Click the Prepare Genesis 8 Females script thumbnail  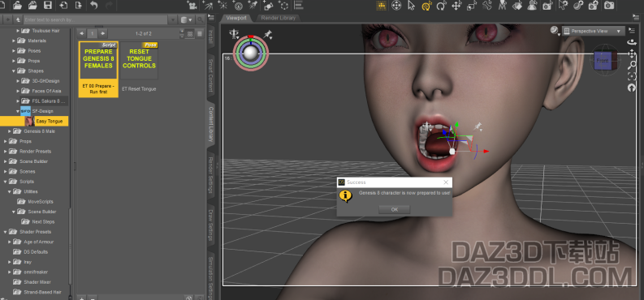[x=98, y=60]
